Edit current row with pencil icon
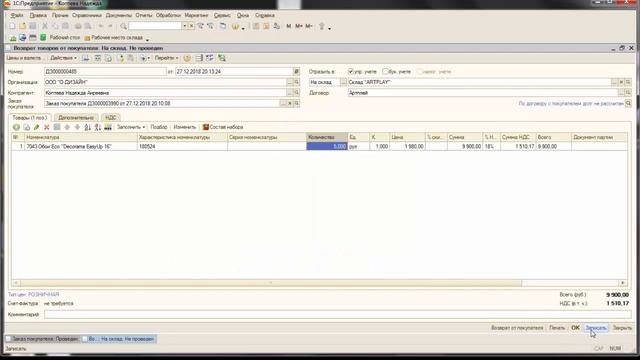Image resolution: width=640 pixels, height=360 pixels. click(x=37, y=127)
